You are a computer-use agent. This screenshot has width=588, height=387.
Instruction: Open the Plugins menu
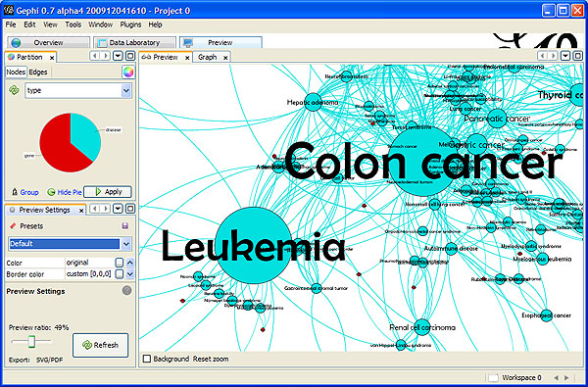pyautogui.click(x=130, y=24)
